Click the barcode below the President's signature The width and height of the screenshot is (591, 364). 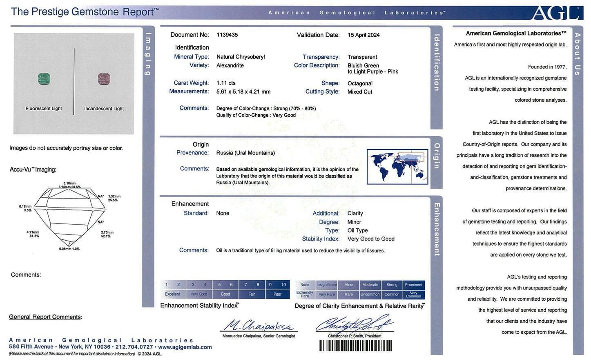355,346
